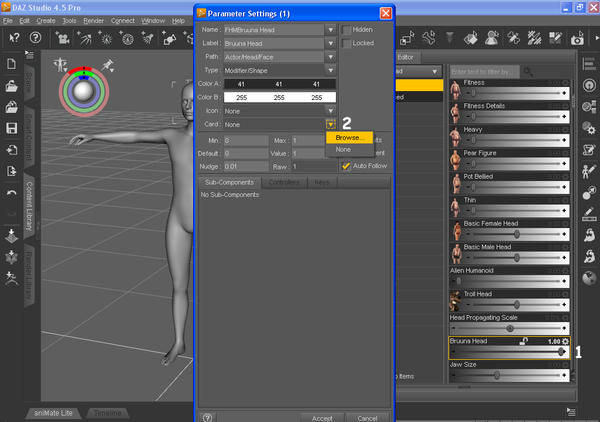Click the Accept button
The width and height of the screenshot is (600, 422).
pyautogui.click(x=322, y=418)
